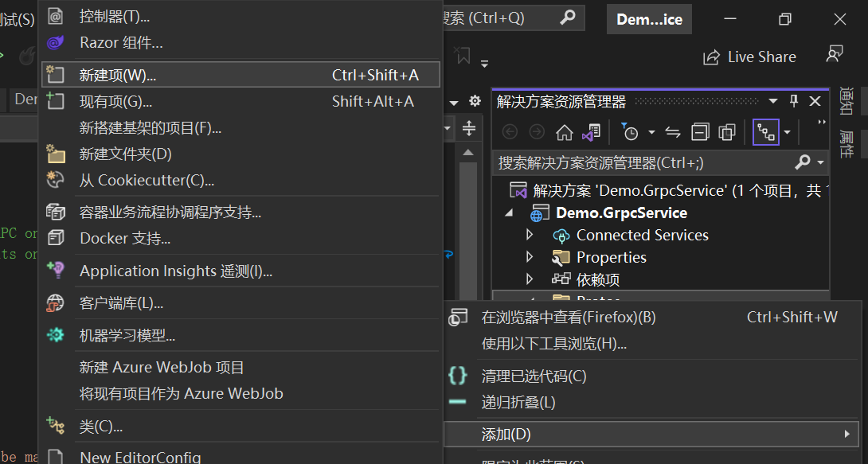Click the Application Insights lightbulb icon
This screenshot has height=464, width=868.
click(x=56, y=271)
